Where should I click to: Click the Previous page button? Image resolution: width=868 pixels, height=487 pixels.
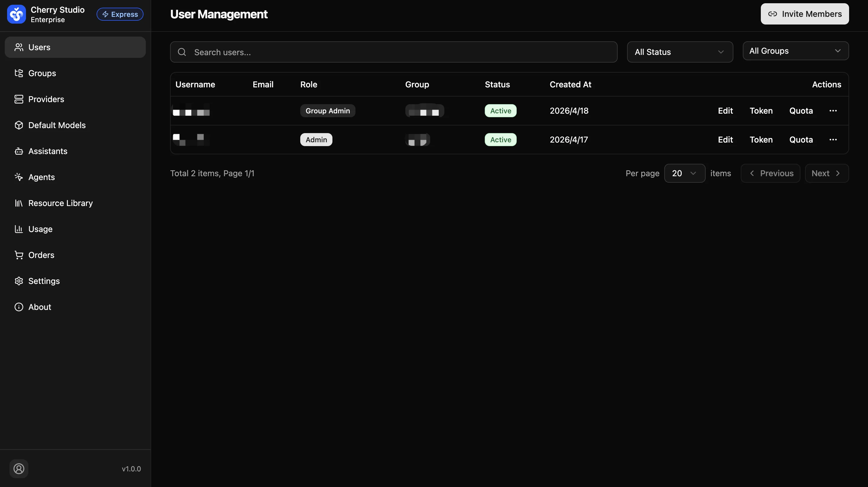[x=770, y=173]
